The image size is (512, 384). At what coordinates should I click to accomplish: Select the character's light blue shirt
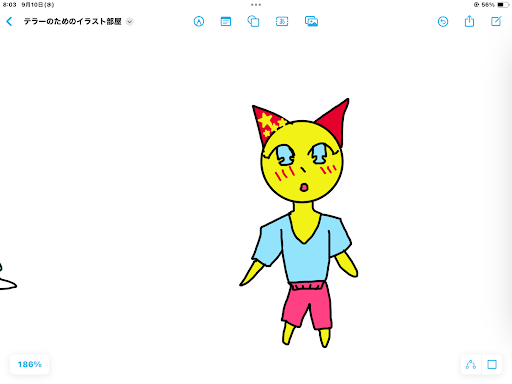(x=302, y=248)
